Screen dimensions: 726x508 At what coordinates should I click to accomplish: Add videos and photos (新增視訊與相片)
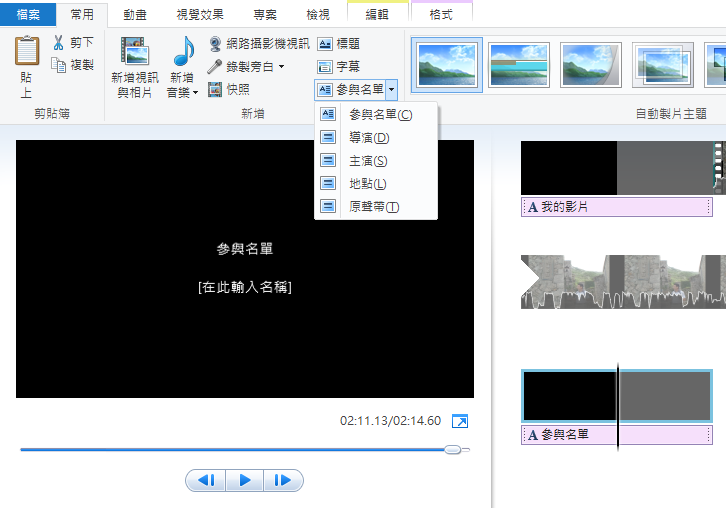[135, 66]
